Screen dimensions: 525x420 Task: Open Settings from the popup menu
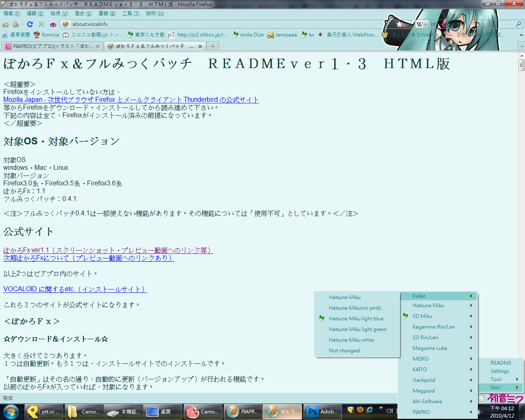pos(501,371)
